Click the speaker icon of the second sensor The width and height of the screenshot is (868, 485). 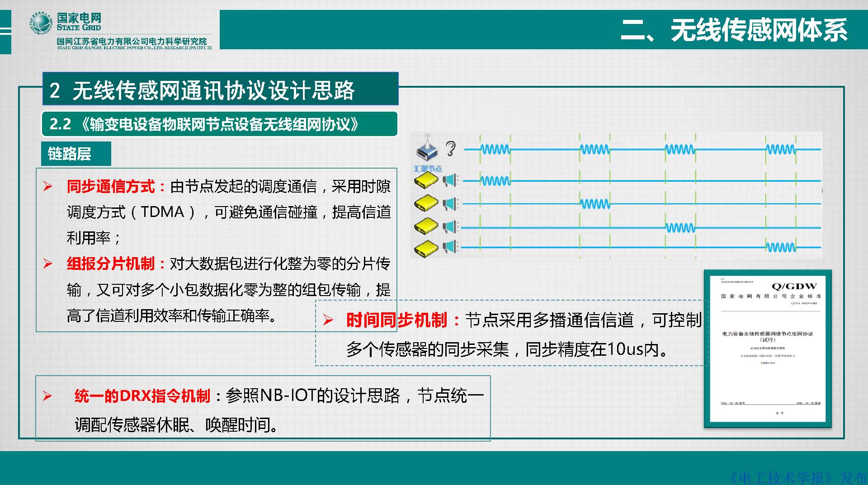point(450,203)
